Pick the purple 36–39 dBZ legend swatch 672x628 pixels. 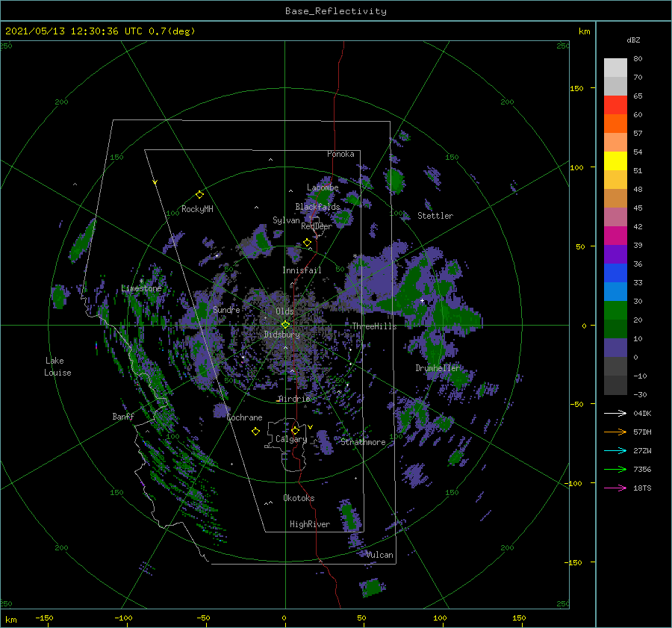pos(615,255)
